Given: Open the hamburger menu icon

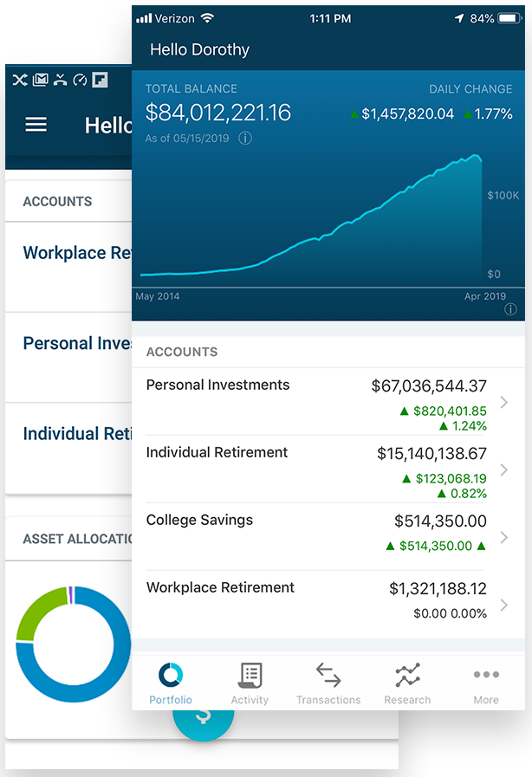Looking at the screenshot, I should point(36,125).
